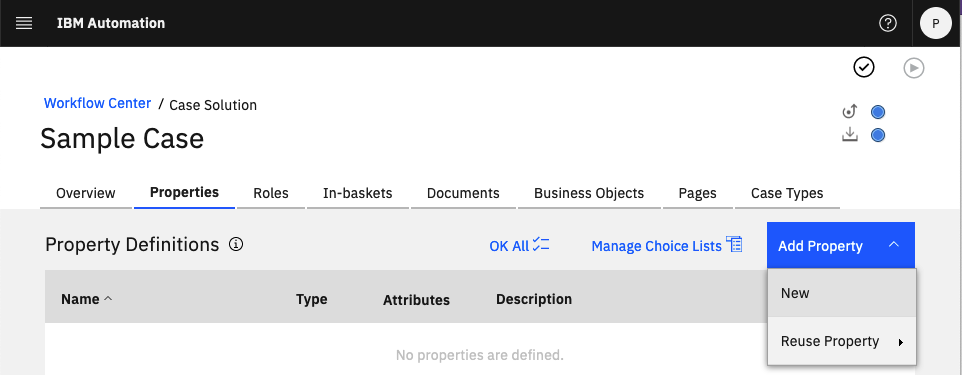The height and width of the screenshot is (375, 962).
Task: Collapse the Add Property dropdown chevron
Action: point(894,245)
